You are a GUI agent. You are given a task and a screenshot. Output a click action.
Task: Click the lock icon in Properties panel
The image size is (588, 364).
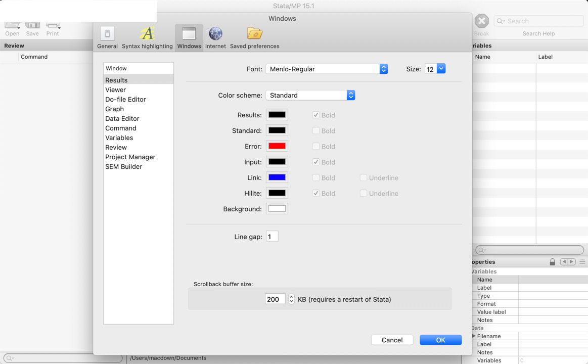(553, 262)
